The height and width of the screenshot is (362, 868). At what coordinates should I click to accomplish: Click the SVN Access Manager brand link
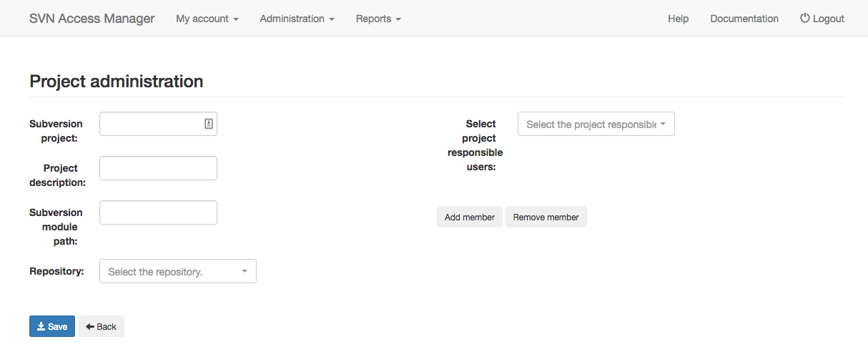pyautogui.click(x=92, y=19)
